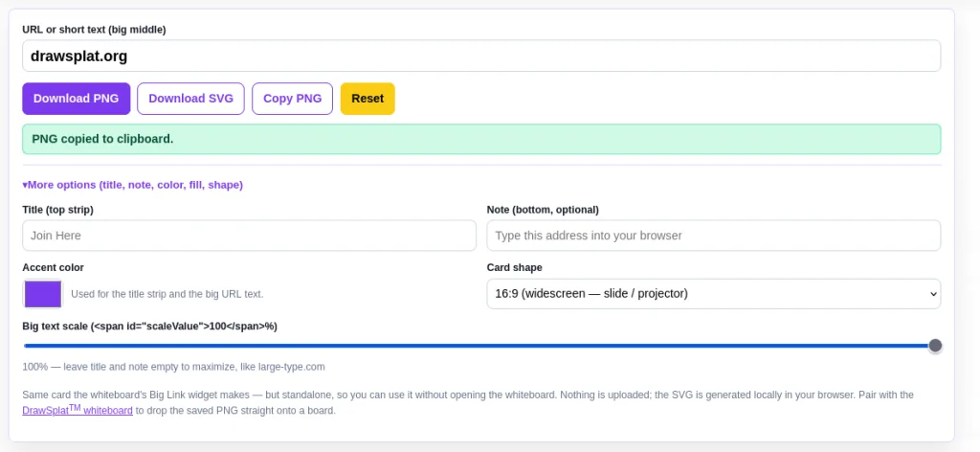Image resolution: width=980 pixels, height=452 pixels.
Task: Copy the PNG to clipboard
Action: pyautogui.click(x=293, y=99)
